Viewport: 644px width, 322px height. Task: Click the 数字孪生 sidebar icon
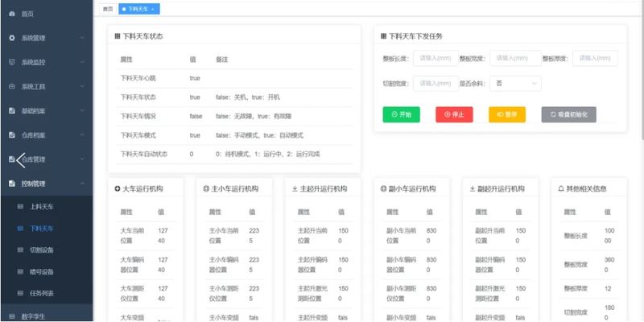[x=11, y=316]
